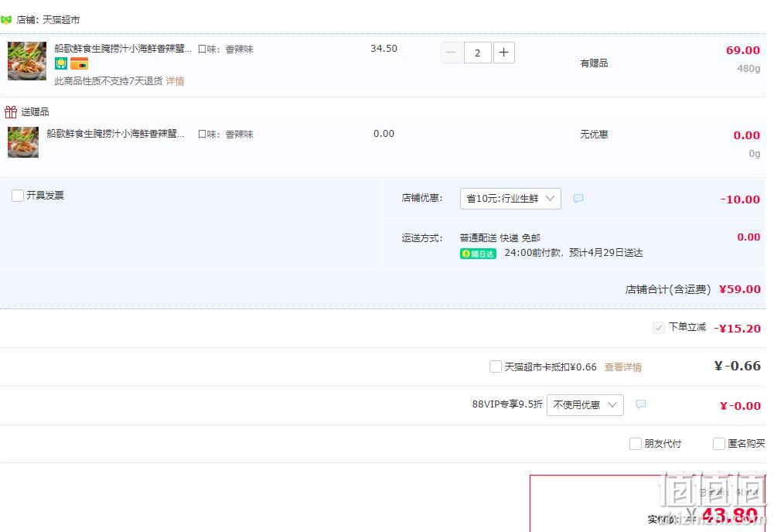774x532 pixels.
Task: Click the quantity input field showing 2
Action: pos(477,53)
